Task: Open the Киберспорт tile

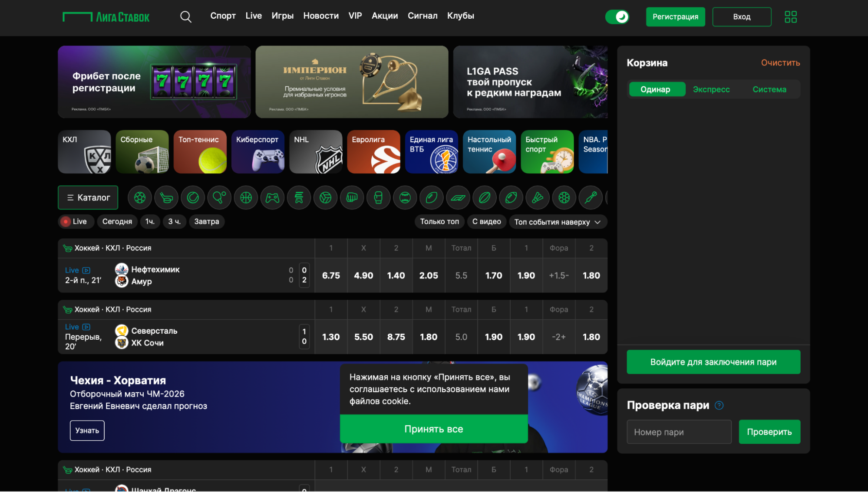Action: pos(258,152)
